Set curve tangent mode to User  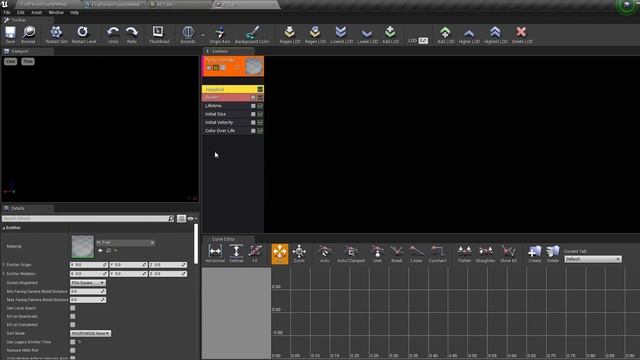(x=378, y=253)
